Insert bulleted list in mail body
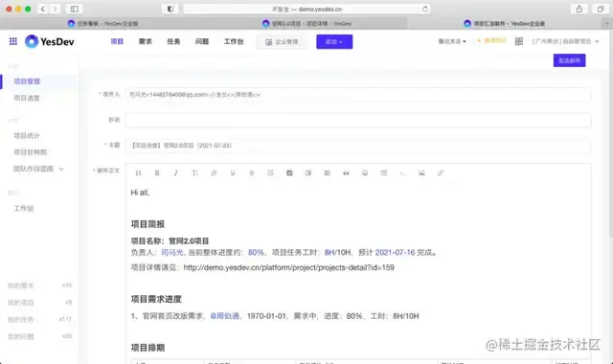 pos(270,172)
